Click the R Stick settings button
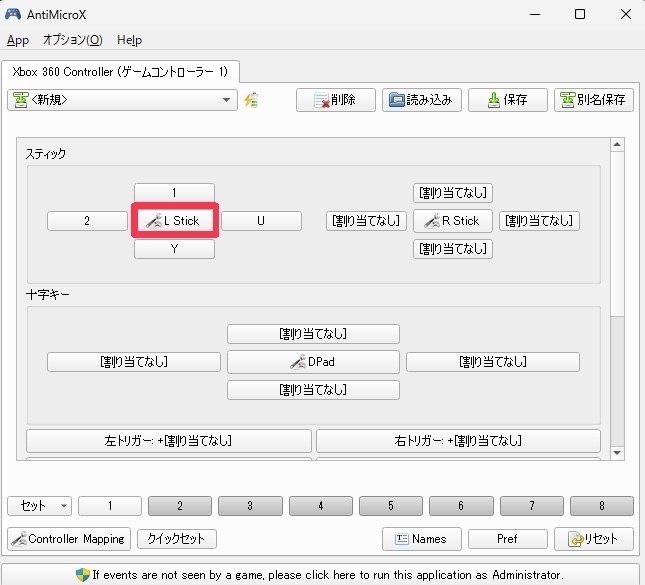Screen dimensions: 645x585 452,221
